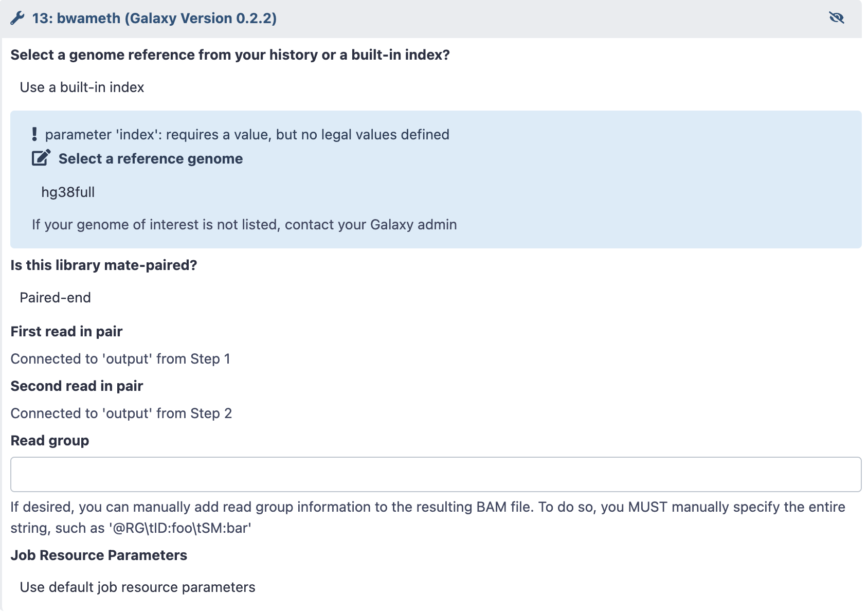This screenshot has width=868, height=612.
Task: Select the 'hg38full' genome entry
Action: (68, 192)
